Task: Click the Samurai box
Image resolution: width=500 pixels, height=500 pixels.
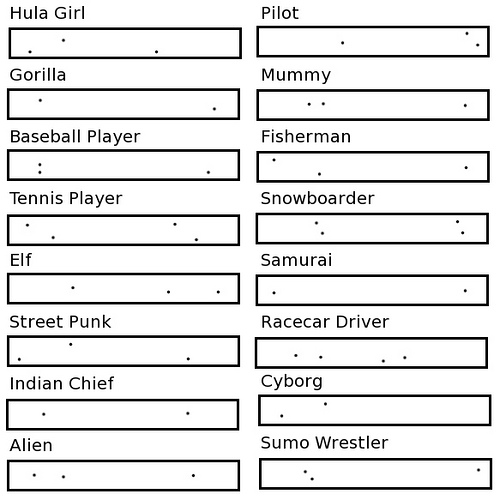Action: [x=372, y=290]
